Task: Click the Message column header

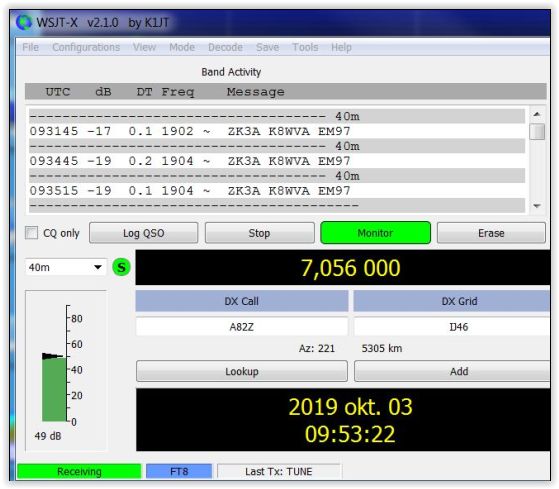Action: point(256,92)
